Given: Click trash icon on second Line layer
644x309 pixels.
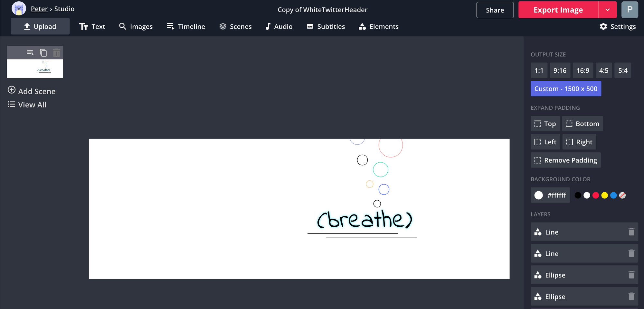Looking at the screenshot, I should [631, 253].
